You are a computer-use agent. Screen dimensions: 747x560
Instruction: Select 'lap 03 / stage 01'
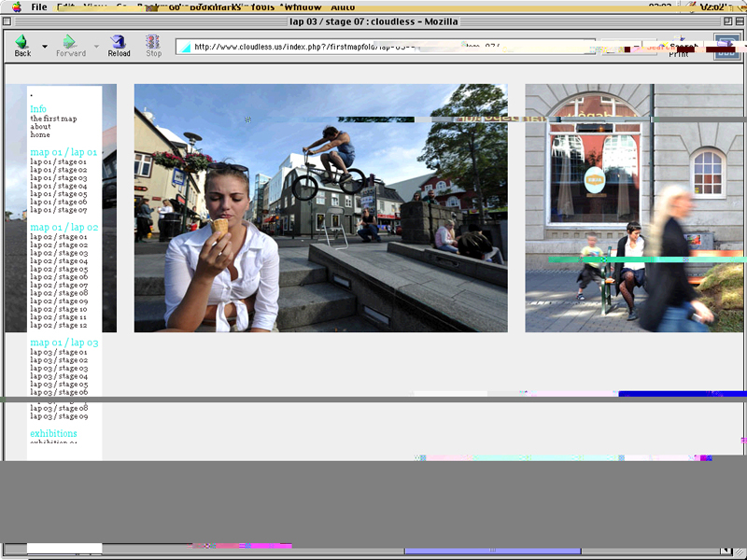[59, 353]
